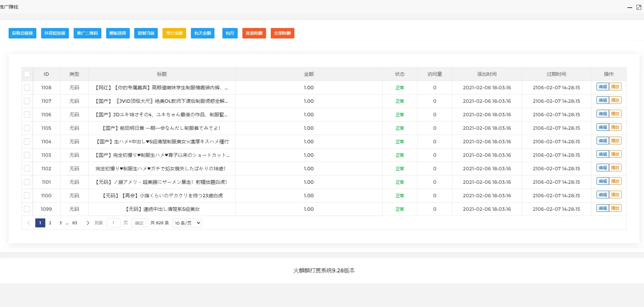Click the blue 编辑 button for ID 1108
Screen dimensions: 644x307
click(602, 87)
